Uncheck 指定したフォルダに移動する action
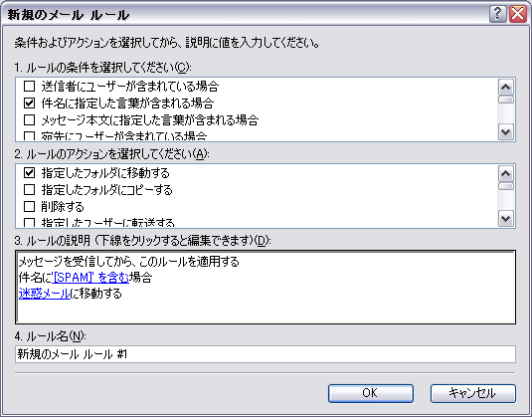The height and width of the screenshot is (417, 532). (x=29, y=173)
